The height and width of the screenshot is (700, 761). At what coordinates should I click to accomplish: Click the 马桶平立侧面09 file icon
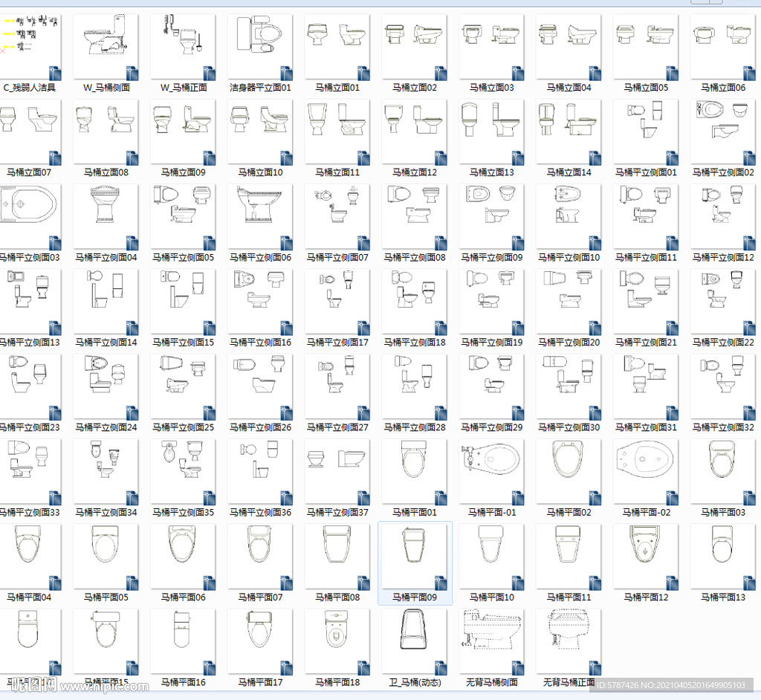492,217
